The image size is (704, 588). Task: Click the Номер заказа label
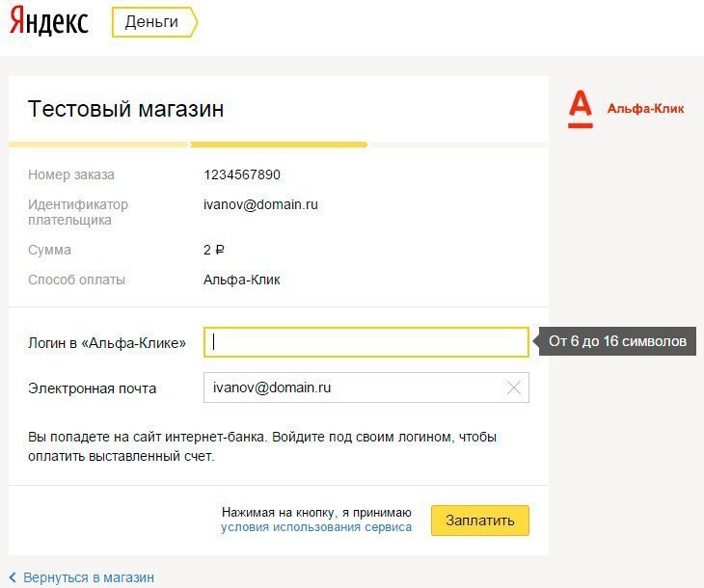(71, 174)
